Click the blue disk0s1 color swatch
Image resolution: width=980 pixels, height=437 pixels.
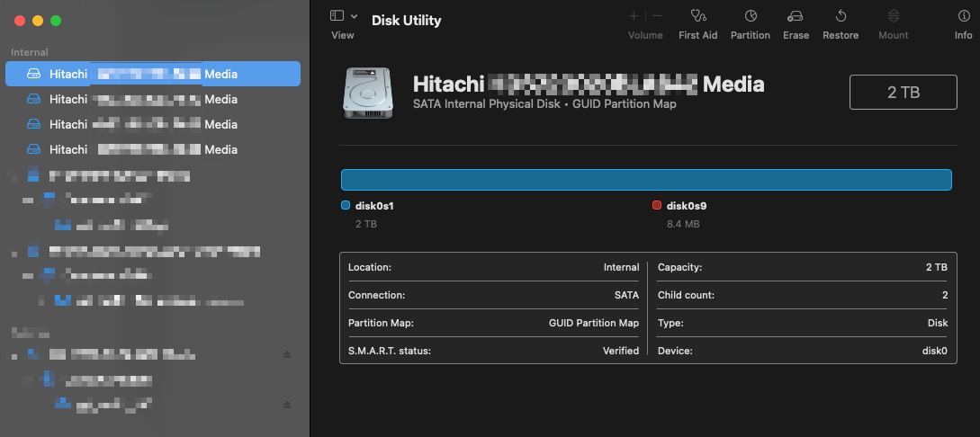click(x=346, y=205)
